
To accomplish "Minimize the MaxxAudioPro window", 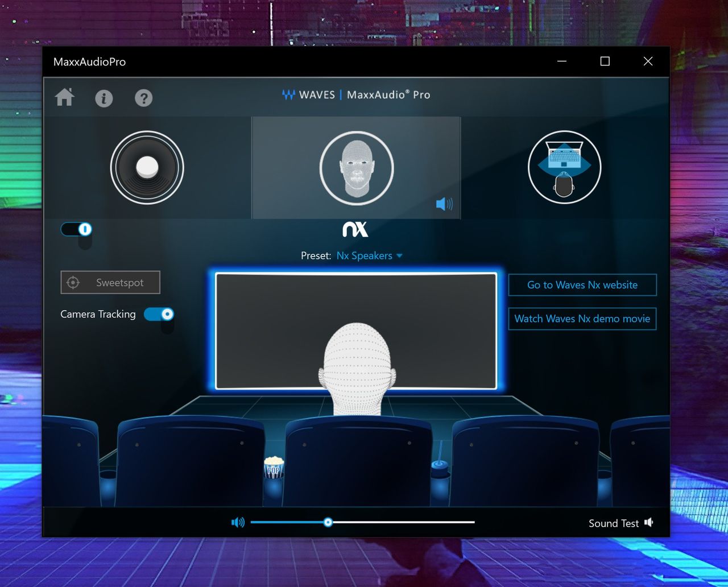I will tap(562, 61).
